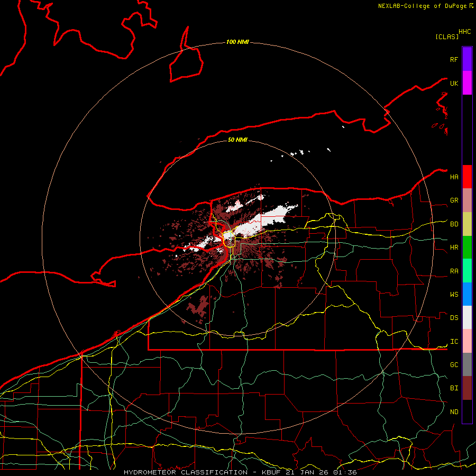Click the 21 JAN 26 date stamp

(x=307, y=472)
